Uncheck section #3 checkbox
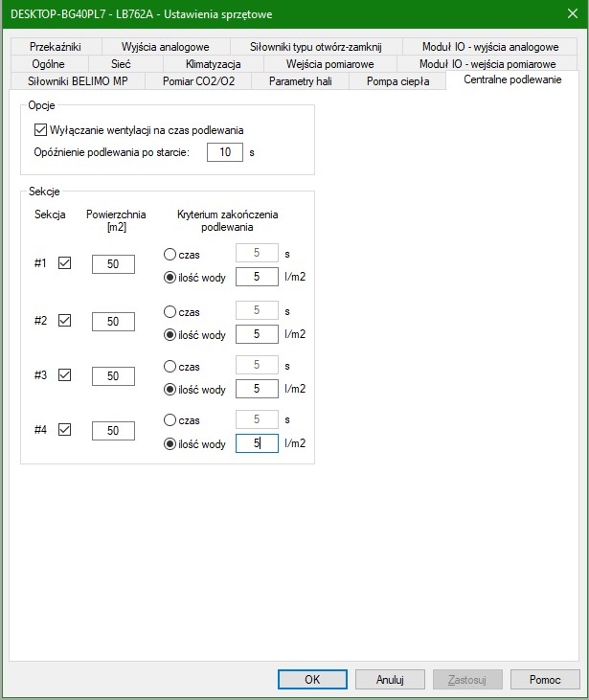Screen dimensions: 589x700 [65, 375]
